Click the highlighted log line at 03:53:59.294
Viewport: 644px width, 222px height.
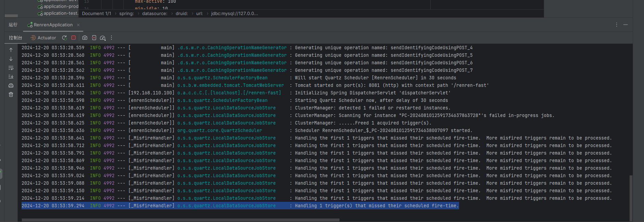coord(240,206)
